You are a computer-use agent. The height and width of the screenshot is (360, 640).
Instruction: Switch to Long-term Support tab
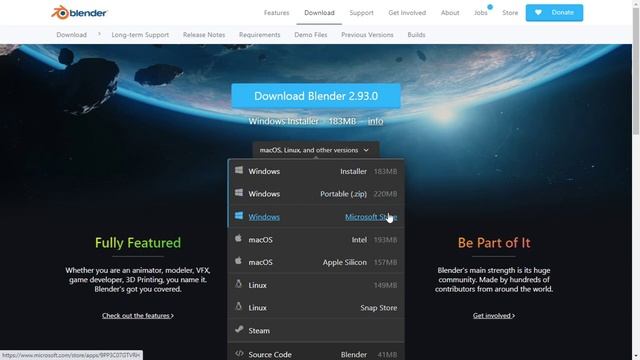[x=140, y=35]
